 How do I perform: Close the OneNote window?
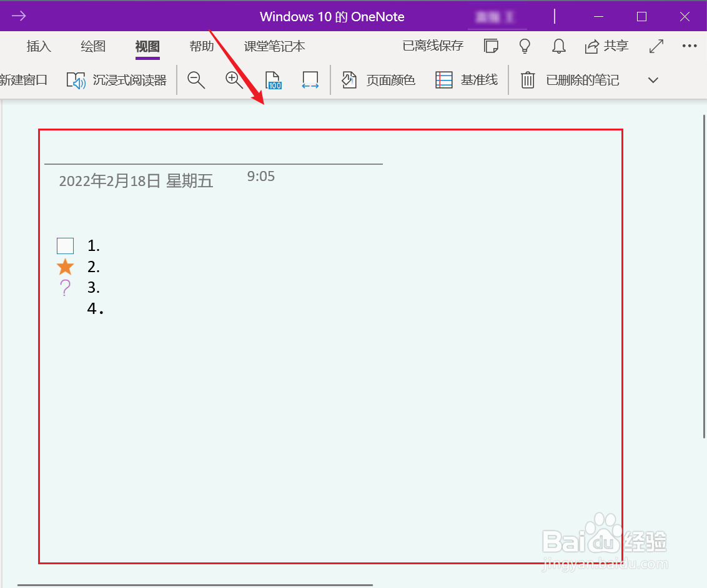685,17
